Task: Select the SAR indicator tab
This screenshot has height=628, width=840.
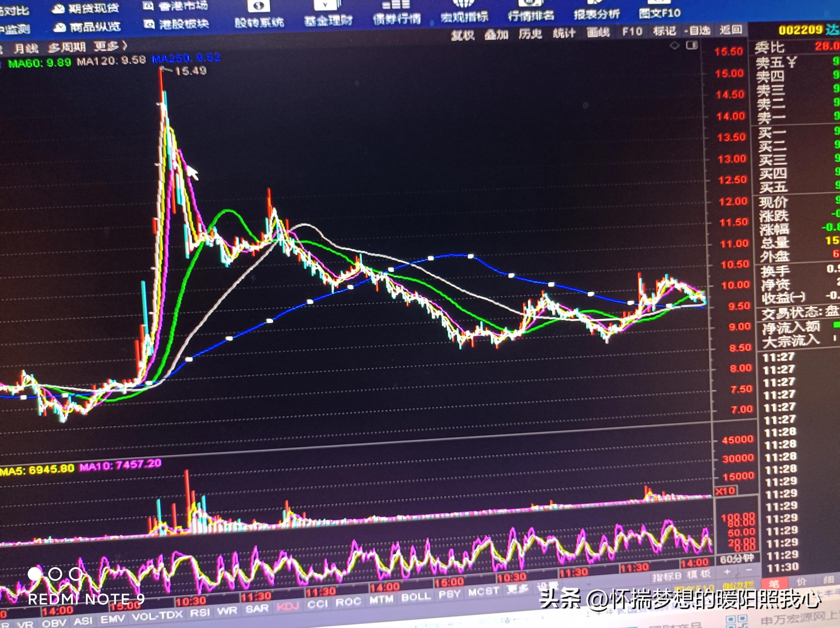Action: 257,609
